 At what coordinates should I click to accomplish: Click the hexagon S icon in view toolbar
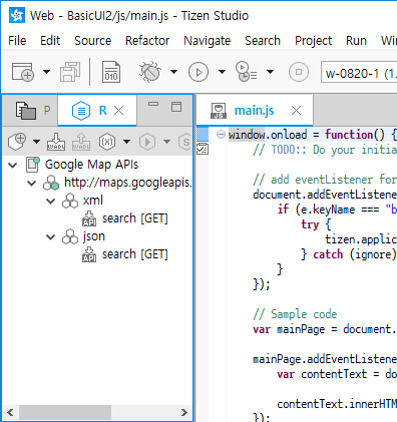coord(185,142)
